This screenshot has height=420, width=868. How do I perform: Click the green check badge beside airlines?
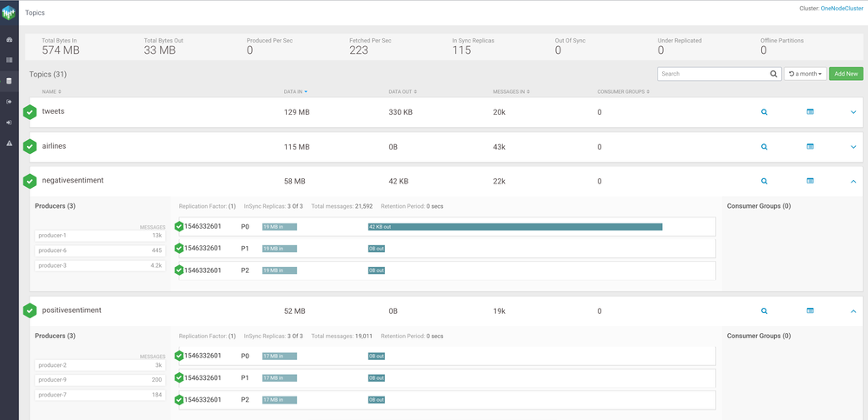click(30, 147)
